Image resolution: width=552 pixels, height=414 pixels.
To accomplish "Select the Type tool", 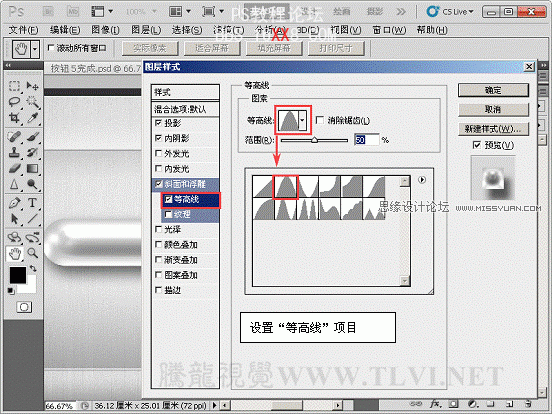I will click(x=32, y=203).
